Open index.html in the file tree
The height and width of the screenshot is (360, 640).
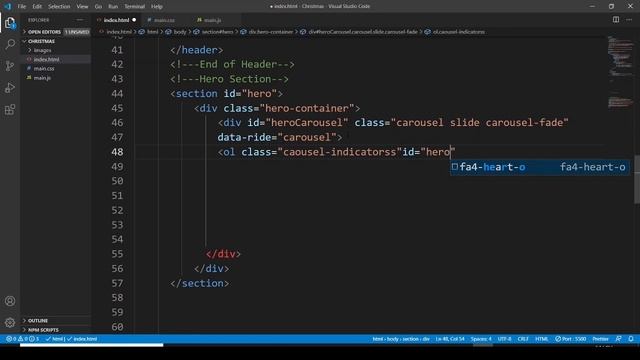pyautogui.click(x=46, y=60)
